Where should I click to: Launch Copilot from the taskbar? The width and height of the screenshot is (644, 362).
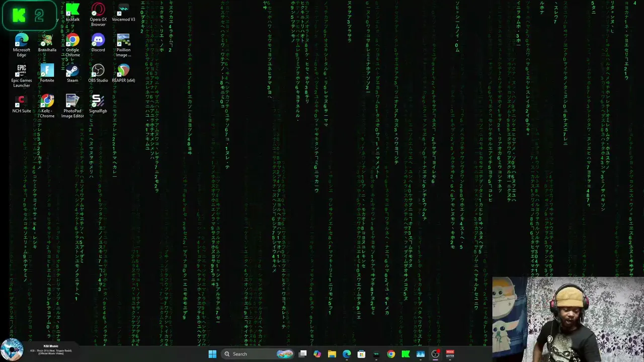coord(317,354)
